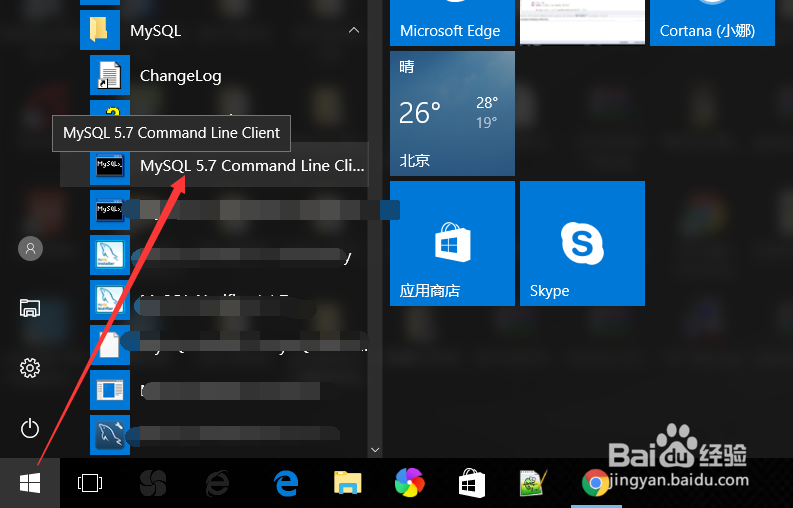Open Google Chrome on the taskbar
The height and width of the screenshot is (508, 793).
(x=595, y=483)
